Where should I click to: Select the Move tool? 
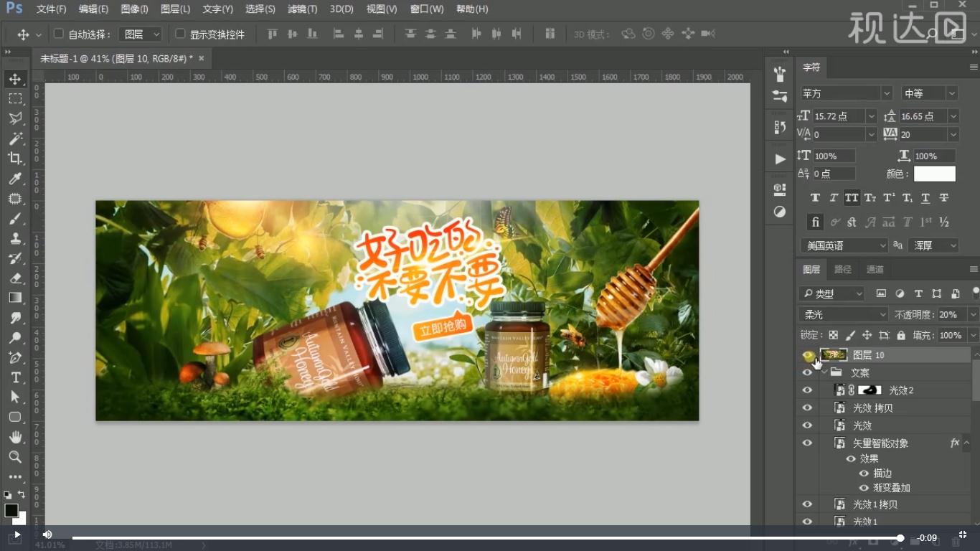(15, 79)
